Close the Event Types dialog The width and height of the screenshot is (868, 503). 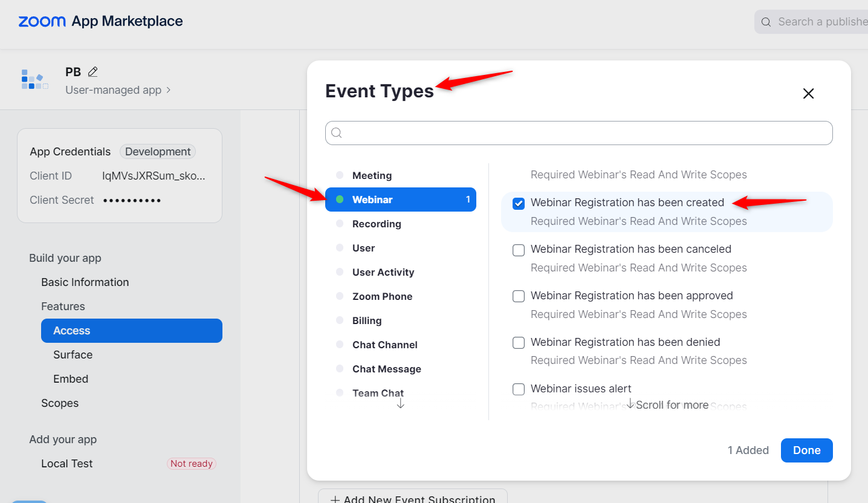(808, 93)
